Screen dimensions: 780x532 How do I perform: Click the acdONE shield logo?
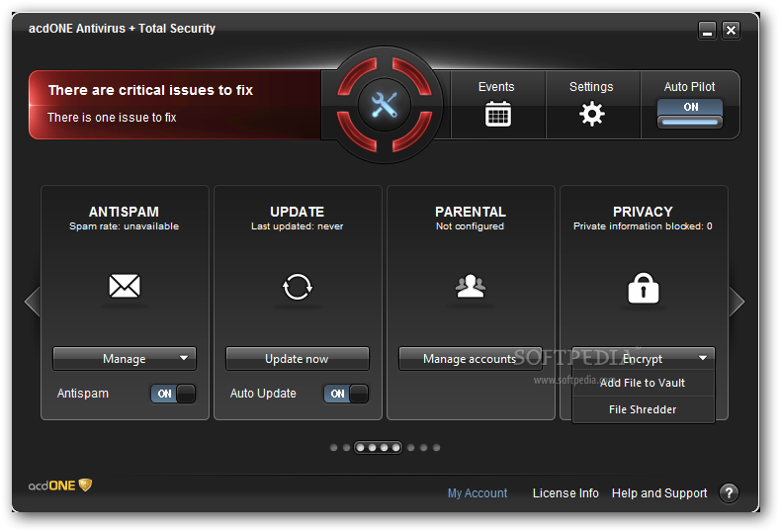tap(60, 486)
